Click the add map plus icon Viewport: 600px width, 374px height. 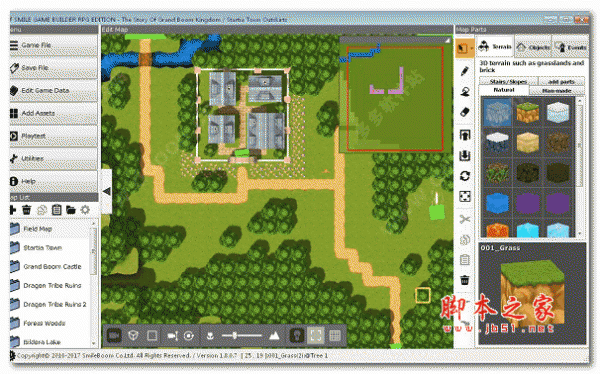point(13,210)
